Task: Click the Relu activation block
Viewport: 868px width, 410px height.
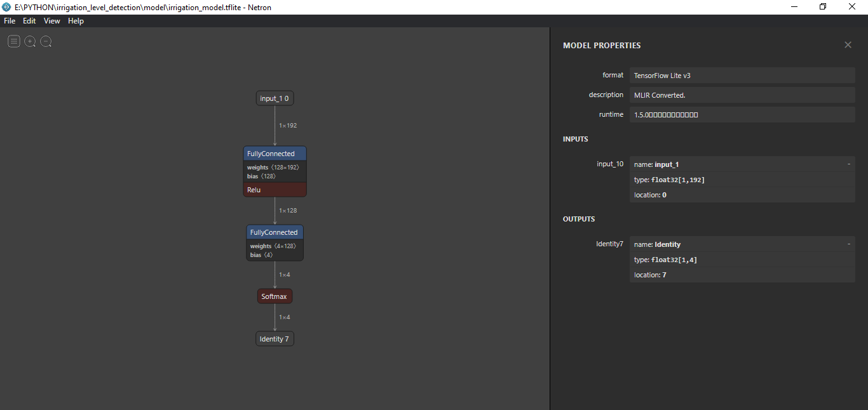Action: coord(275,190)
